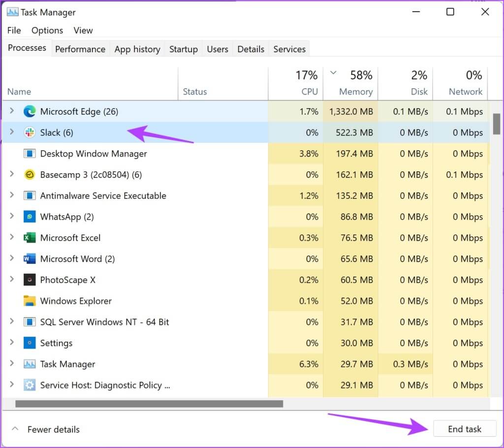
Task: Expand the Basecamp 3 process group
Action: tap(12, 174)
